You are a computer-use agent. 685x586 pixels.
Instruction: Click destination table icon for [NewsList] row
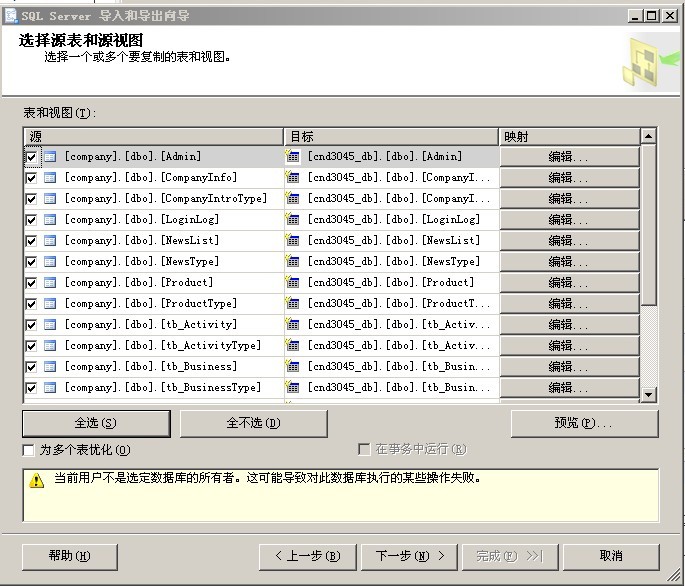click(x=292, y=239)
